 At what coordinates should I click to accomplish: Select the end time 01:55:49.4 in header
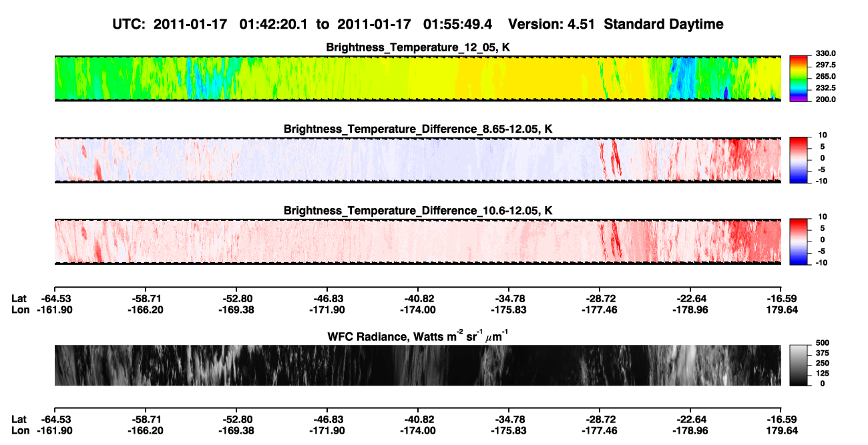[x=458, y=24]
